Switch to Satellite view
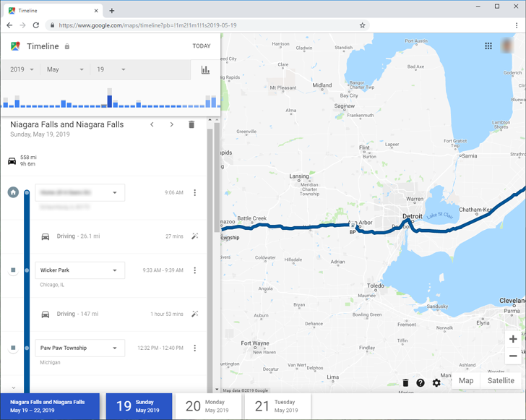Screen dimensions: 526x420 [x=501, y=380]
